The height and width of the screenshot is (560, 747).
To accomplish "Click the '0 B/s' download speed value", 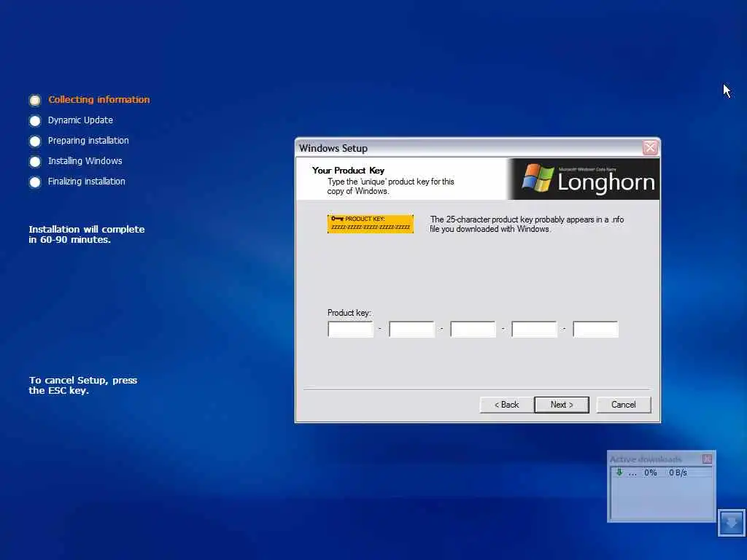I will coord(678,472).
